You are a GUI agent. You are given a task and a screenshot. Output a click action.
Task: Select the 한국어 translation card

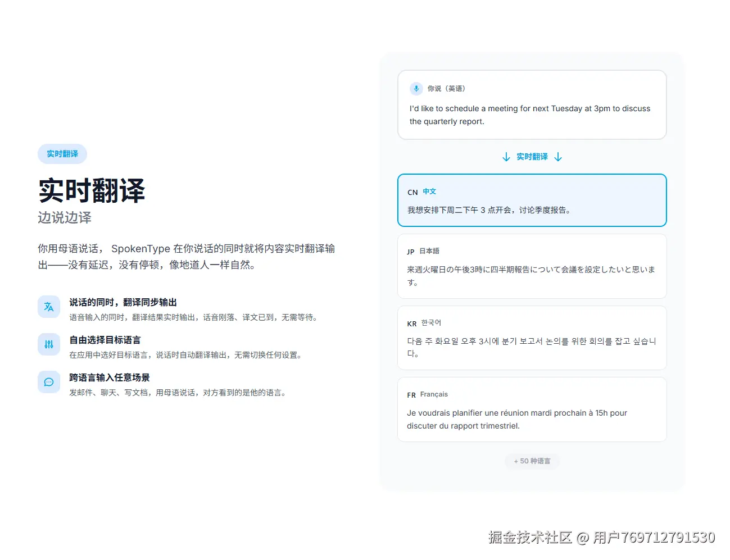point(532,338)
